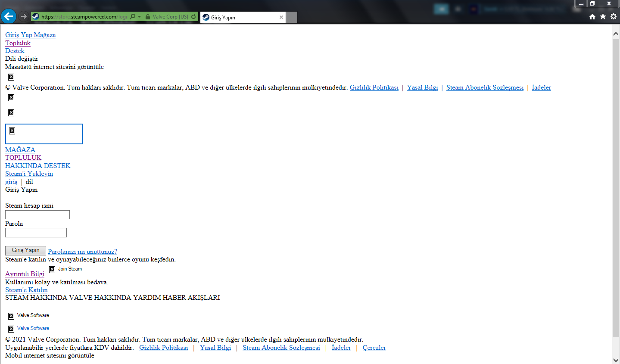Open the TOPLULUK menu link

[x=23, y=158]
